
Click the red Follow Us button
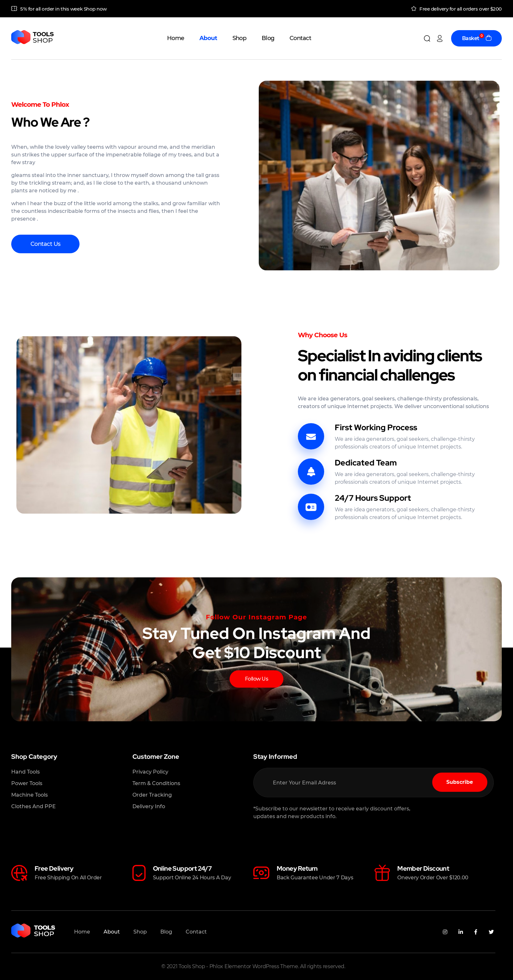tap(256, 679)
